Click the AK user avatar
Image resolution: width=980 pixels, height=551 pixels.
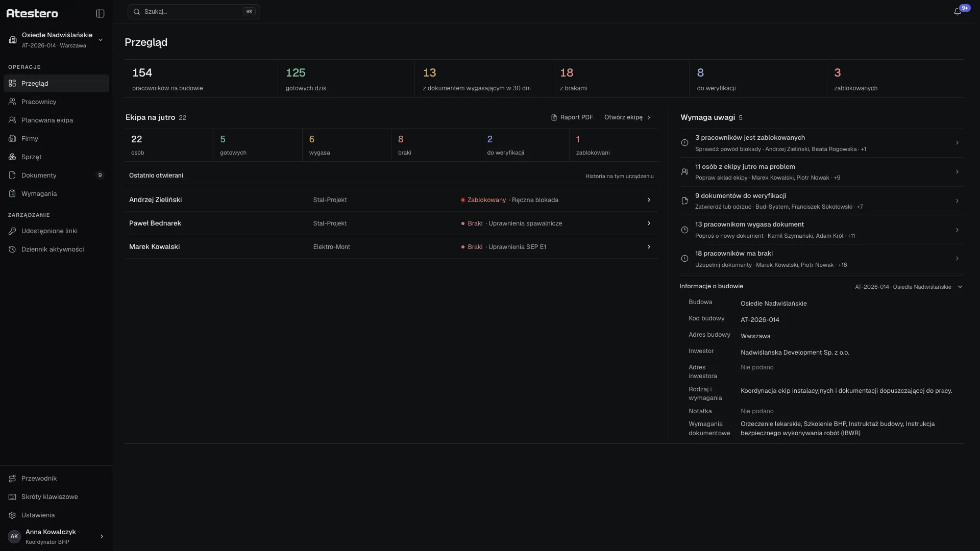(x=14, y=536)
